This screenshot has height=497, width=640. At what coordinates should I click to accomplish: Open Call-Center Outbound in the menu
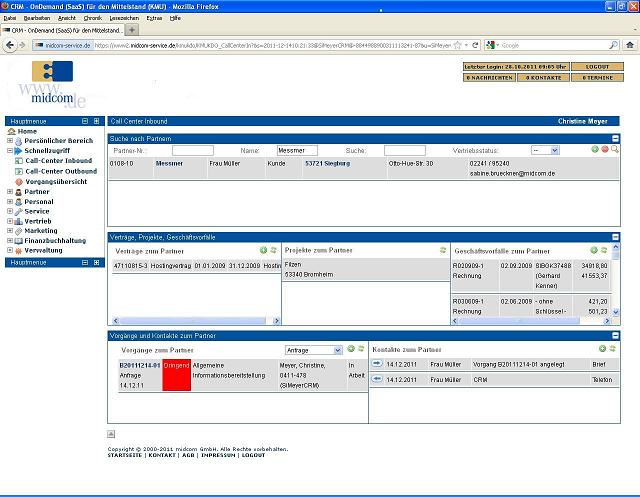pos(61,171)
